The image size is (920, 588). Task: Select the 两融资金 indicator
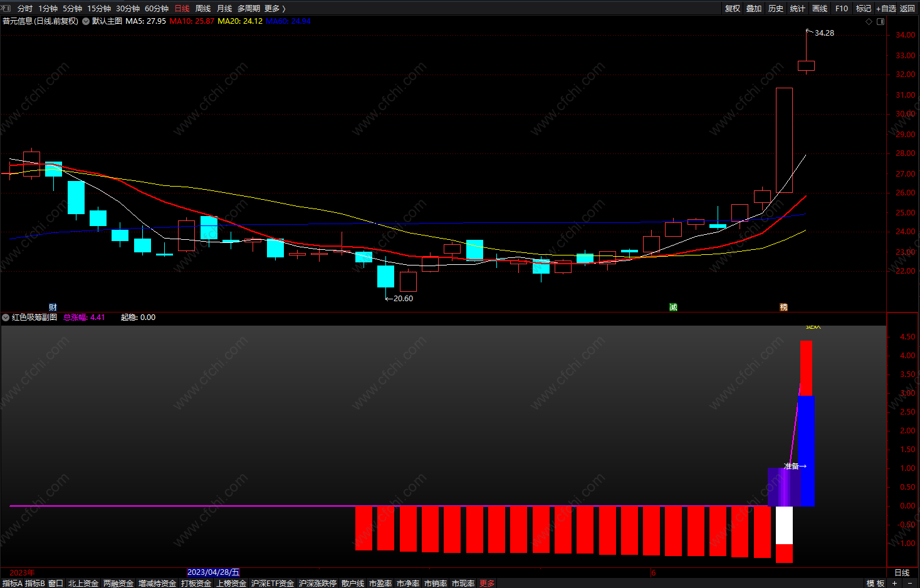pyautogui.click(x=118, y=583)
